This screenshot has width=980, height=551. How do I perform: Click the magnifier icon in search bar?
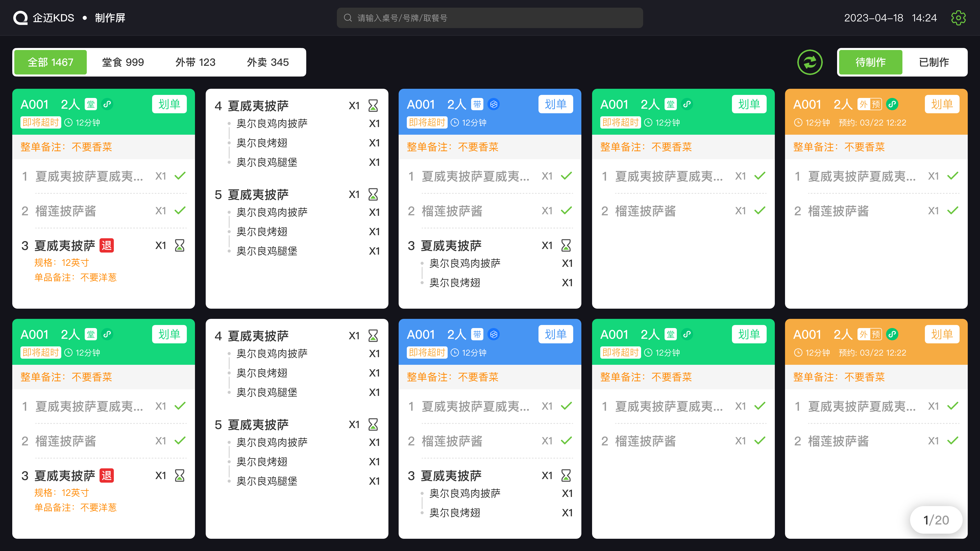pos(348,18)
